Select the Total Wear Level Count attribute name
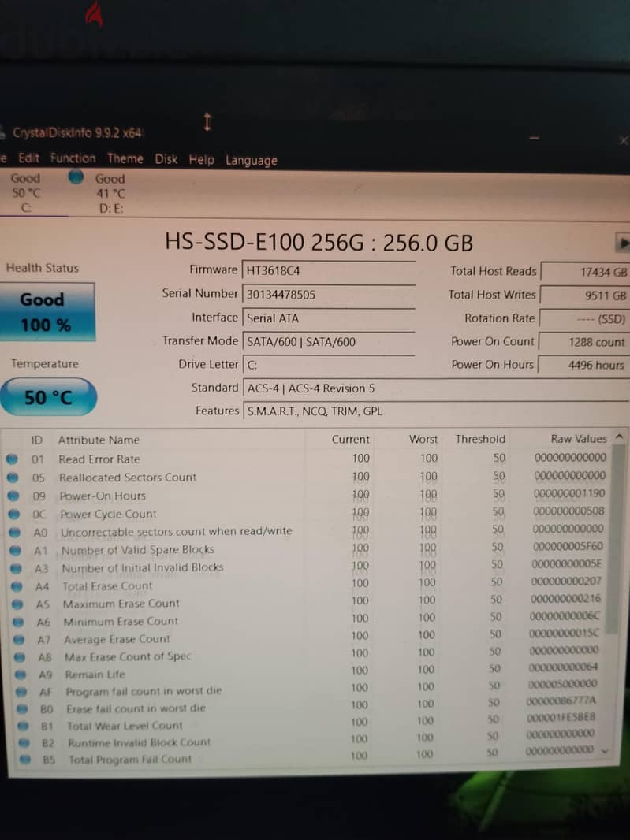The image size is (630, 840). click(x=125, y=726)
